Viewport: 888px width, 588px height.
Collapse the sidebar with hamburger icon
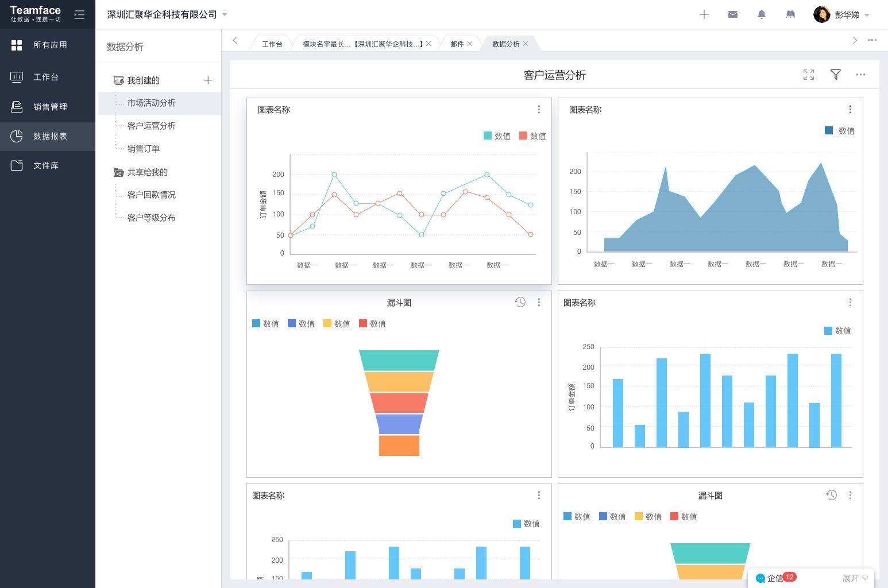[x=79, y=15]
